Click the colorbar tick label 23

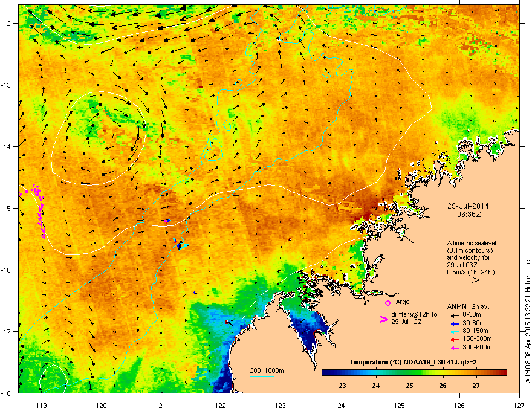tap(343, 386)
